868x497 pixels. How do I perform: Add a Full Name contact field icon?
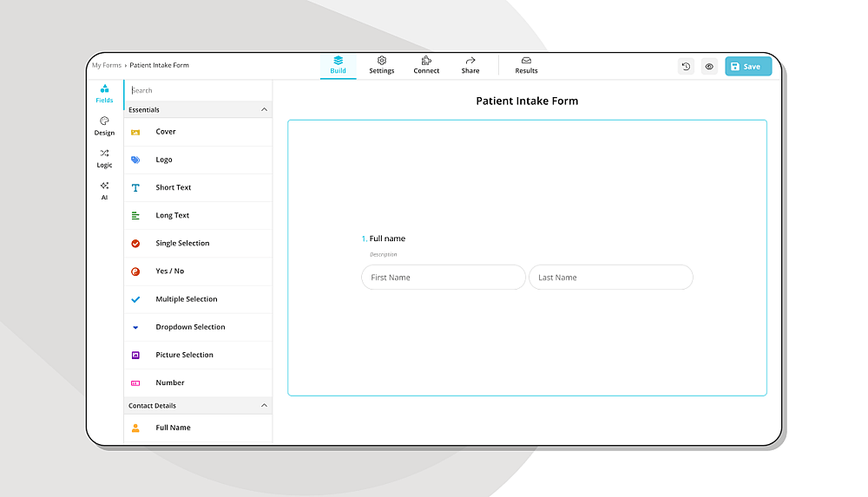tap(135, 428)
